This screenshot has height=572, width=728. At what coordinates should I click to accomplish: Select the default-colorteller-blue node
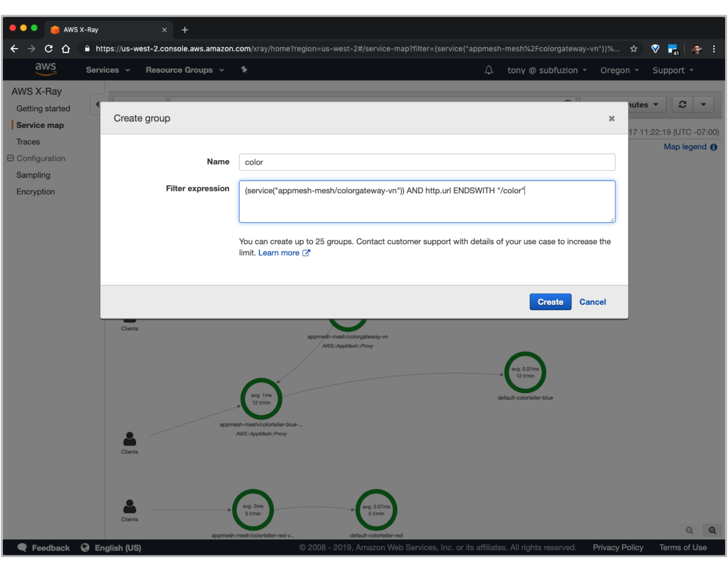tap(525, 372)
